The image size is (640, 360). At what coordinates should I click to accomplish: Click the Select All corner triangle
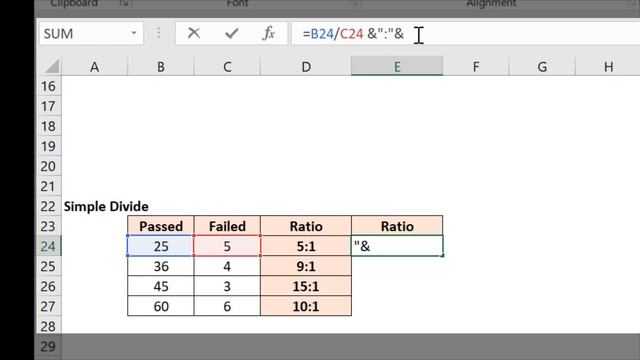pyautogui.click(x=52, y=66)
